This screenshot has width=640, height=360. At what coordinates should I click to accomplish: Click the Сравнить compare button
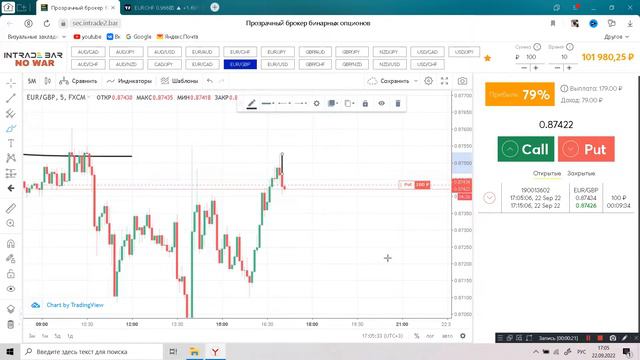tap(78, 81)
